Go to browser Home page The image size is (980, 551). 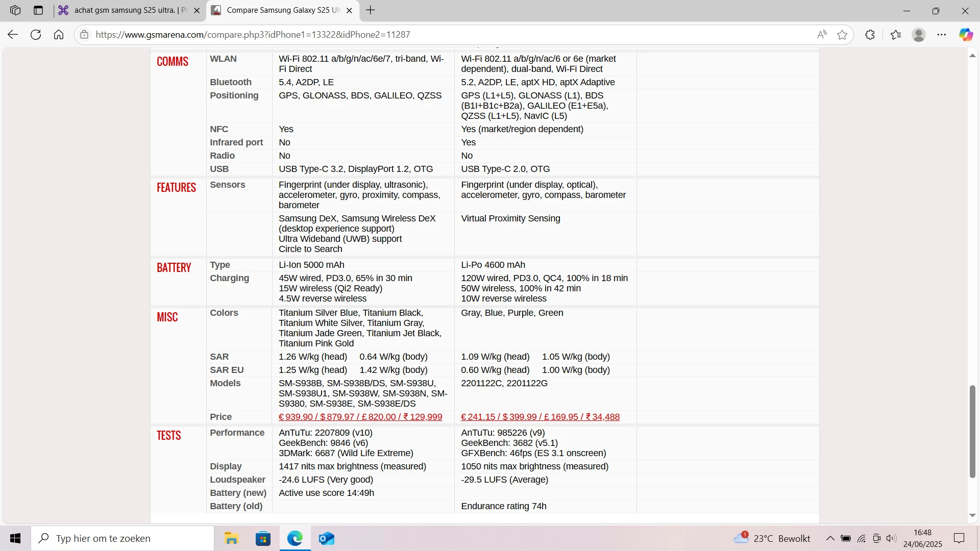(59, 35)
